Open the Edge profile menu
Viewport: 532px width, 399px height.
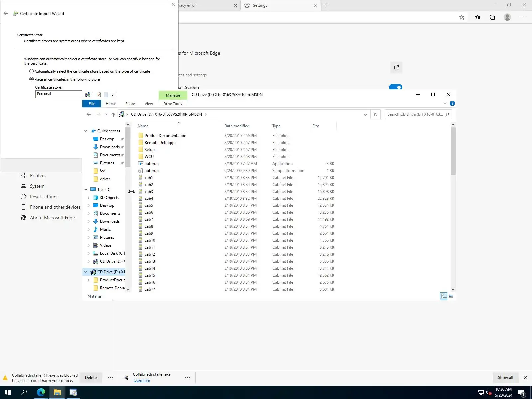point(507,17)
